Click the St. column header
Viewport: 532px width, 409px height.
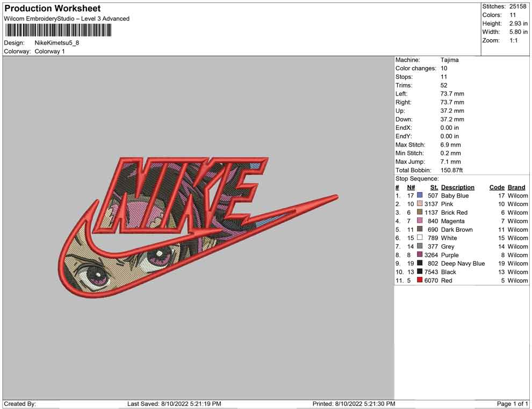434,187
